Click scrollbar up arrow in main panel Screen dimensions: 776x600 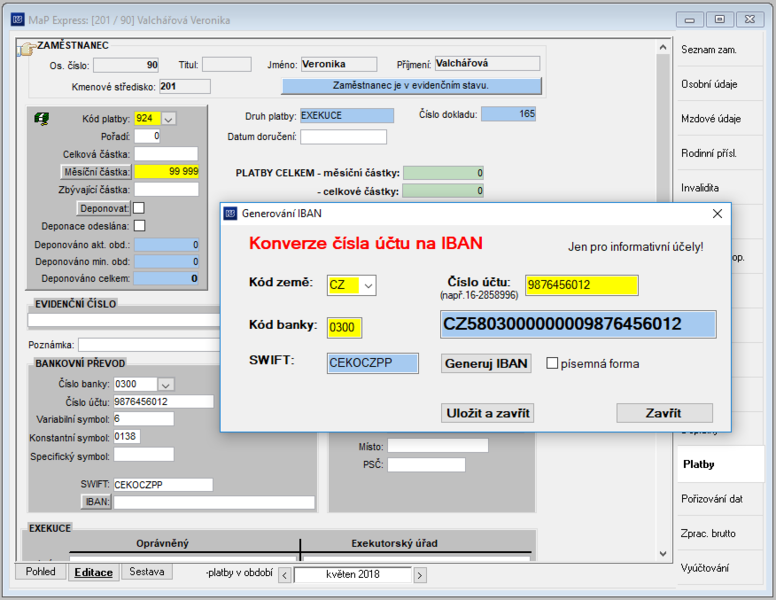(x=663, y=47)
